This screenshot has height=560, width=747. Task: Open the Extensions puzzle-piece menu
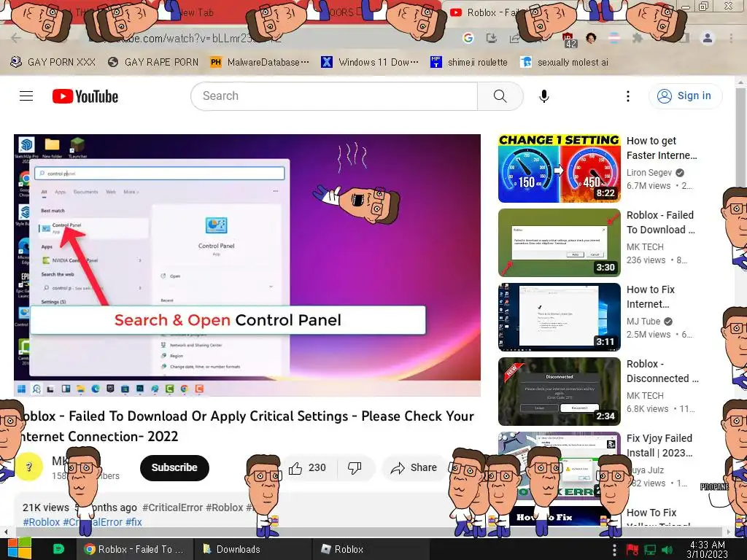pos(637,38)
